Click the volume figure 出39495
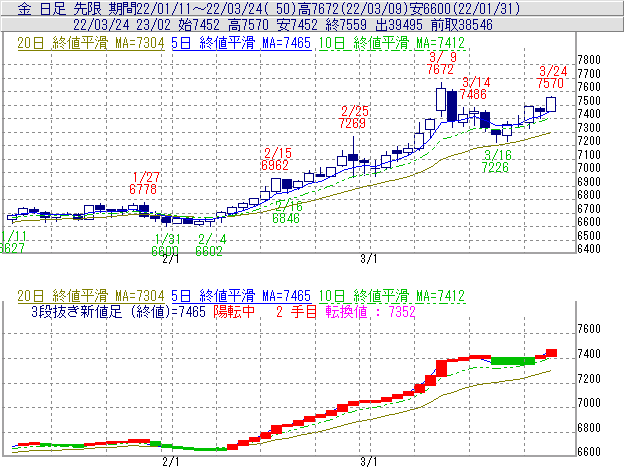 399,25
